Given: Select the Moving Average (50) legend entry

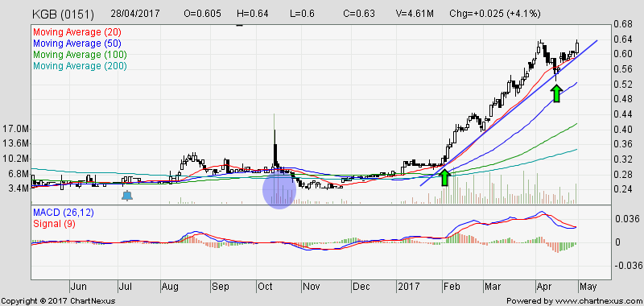Looking at the screenshot, I should [x=77, y=43].
